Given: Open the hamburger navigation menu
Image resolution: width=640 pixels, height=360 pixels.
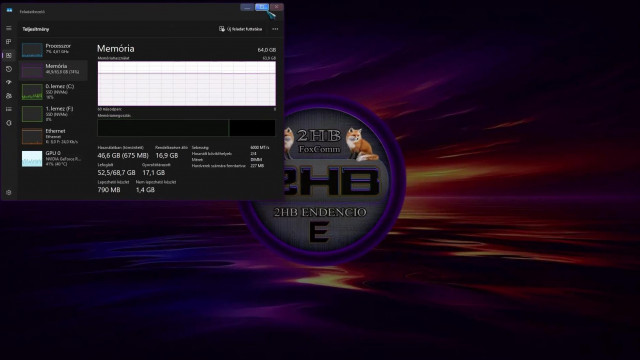Looking at the screenshot, I should click(9, 28).
